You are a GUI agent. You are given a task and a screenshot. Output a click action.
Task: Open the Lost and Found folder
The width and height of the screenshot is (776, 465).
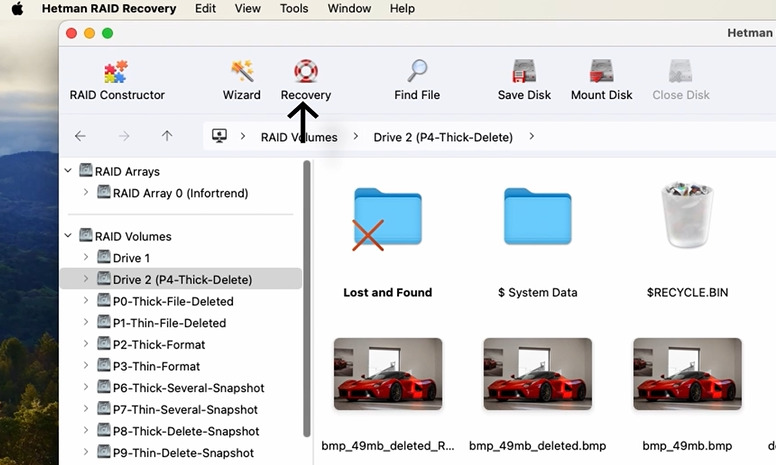click(x=388, y=217)
